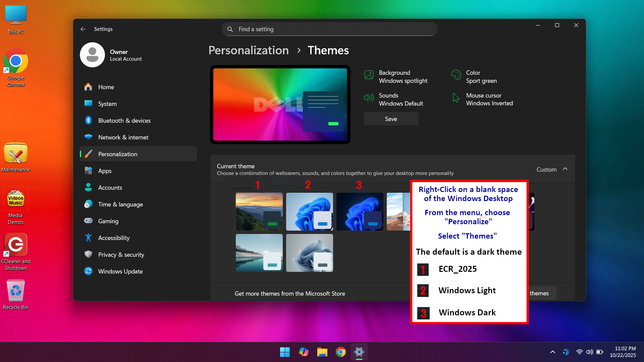Open the Windows Start menu

coord(285,352)
